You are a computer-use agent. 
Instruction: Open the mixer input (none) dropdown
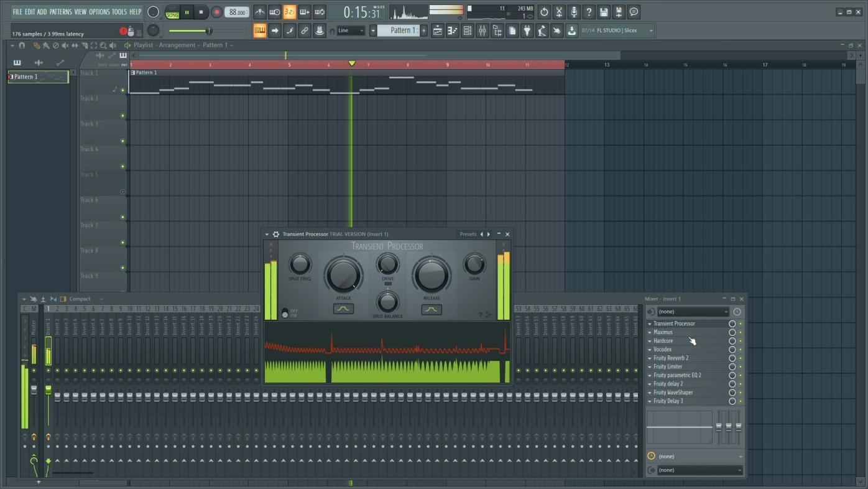pyautogui.click(x=692, y=312)
